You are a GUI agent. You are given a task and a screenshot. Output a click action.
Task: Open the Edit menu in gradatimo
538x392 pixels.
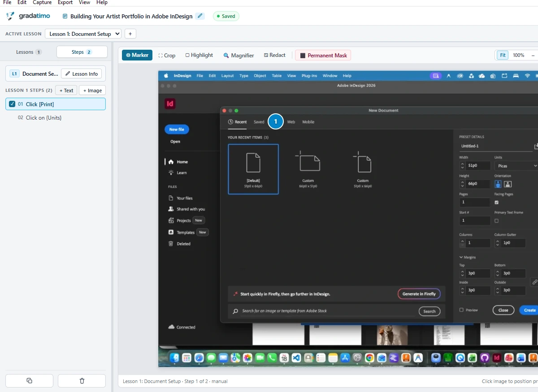pyautogui.click(x=22, y=2)
